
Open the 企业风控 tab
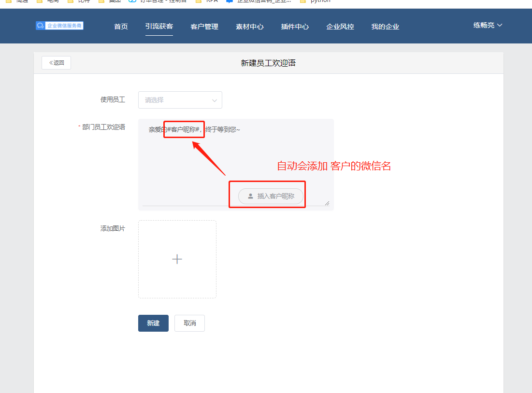340,27
